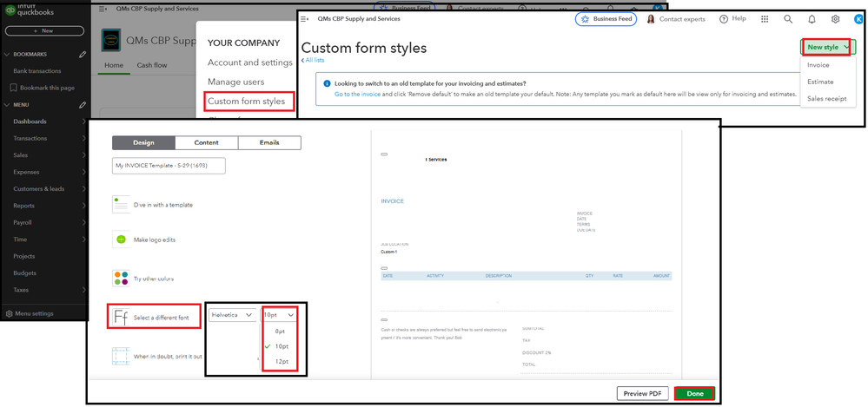Click the Ff Select a different font icon
868x407 pixels.
click(121, 318)
